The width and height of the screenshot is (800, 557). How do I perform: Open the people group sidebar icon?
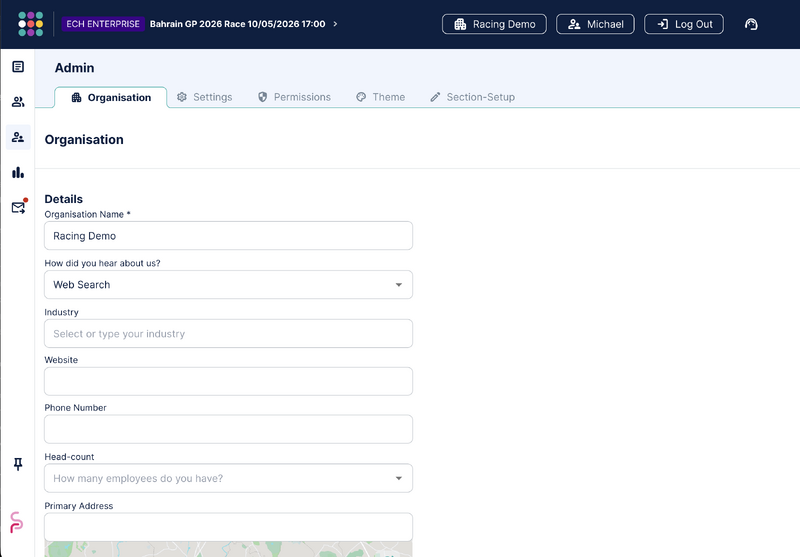[x=18, y=102]
